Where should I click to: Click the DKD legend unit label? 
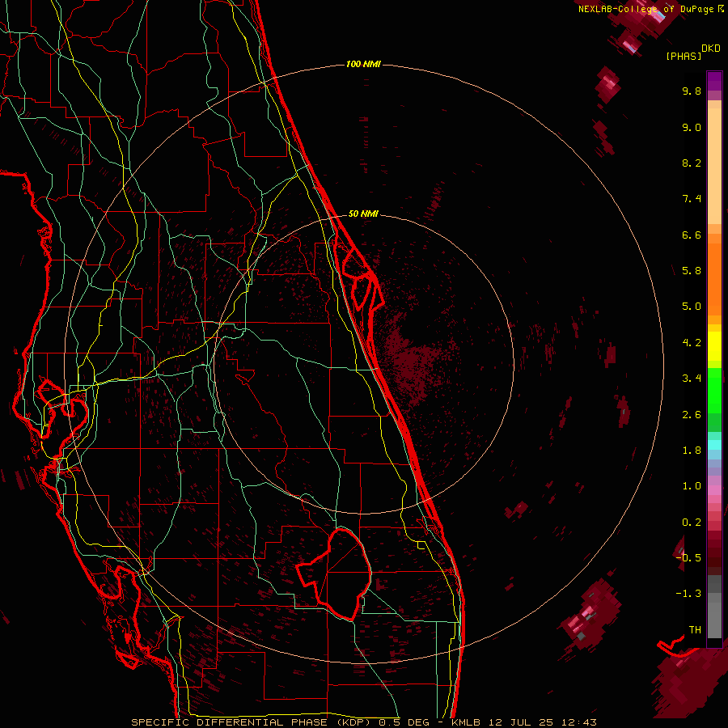(x=711, y=49)
